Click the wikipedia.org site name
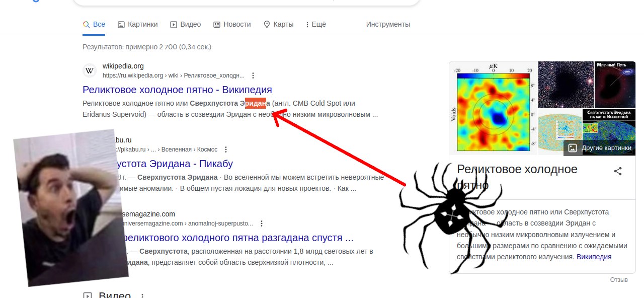The width and height of the screenshot is (644, 298). tap(123, 66)
